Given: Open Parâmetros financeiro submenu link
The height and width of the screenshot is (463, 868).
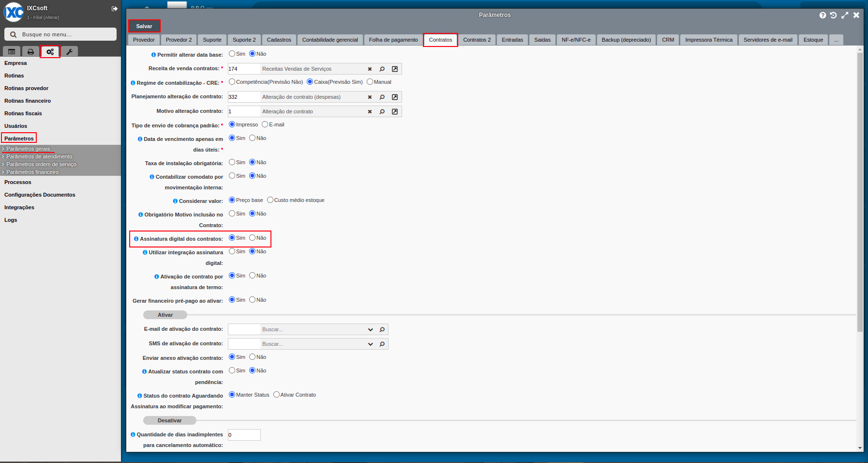Looking at the screenshot, I should (32, 172).
